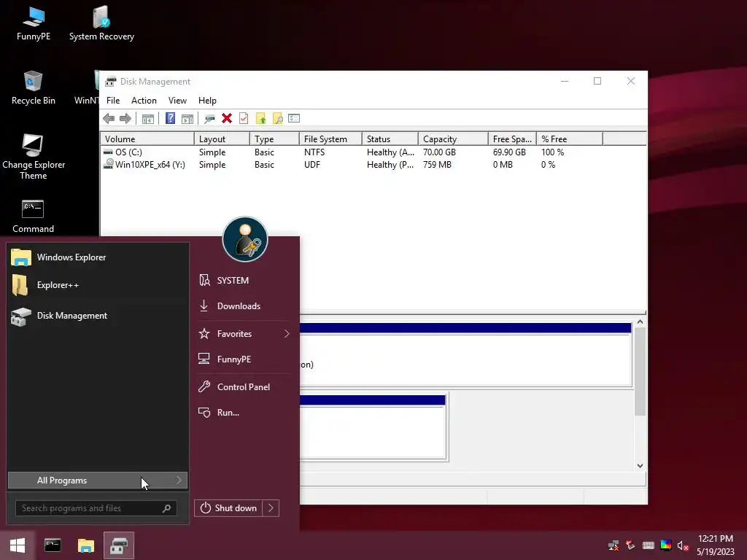Click the UDF file system cell
This screenshot has height=560, width=747.
(312, 165)
